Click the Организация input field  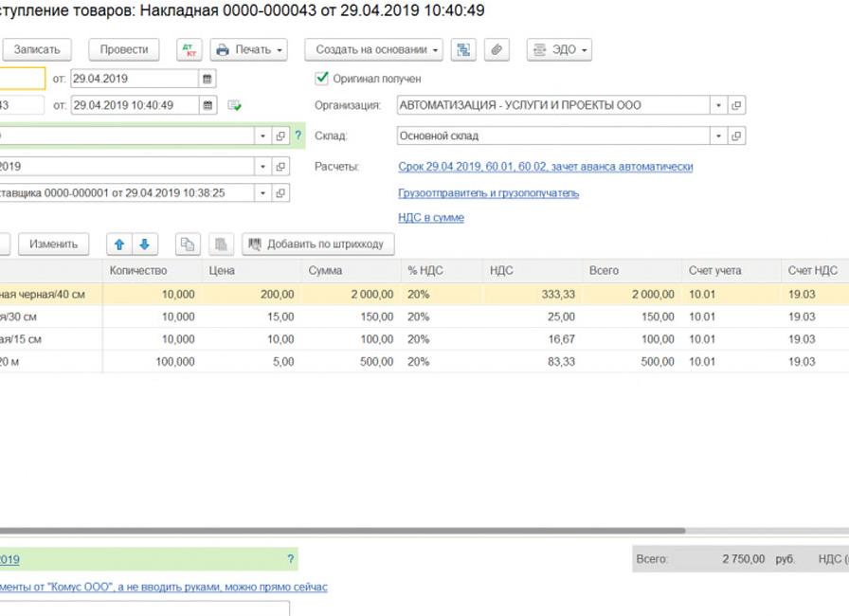click(x=552, y=105)
